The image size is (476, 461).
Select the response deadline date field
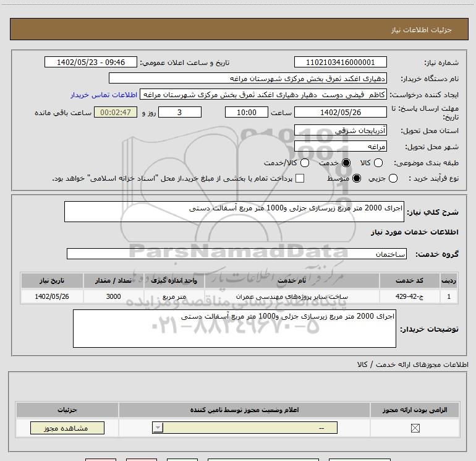(340, 112)
